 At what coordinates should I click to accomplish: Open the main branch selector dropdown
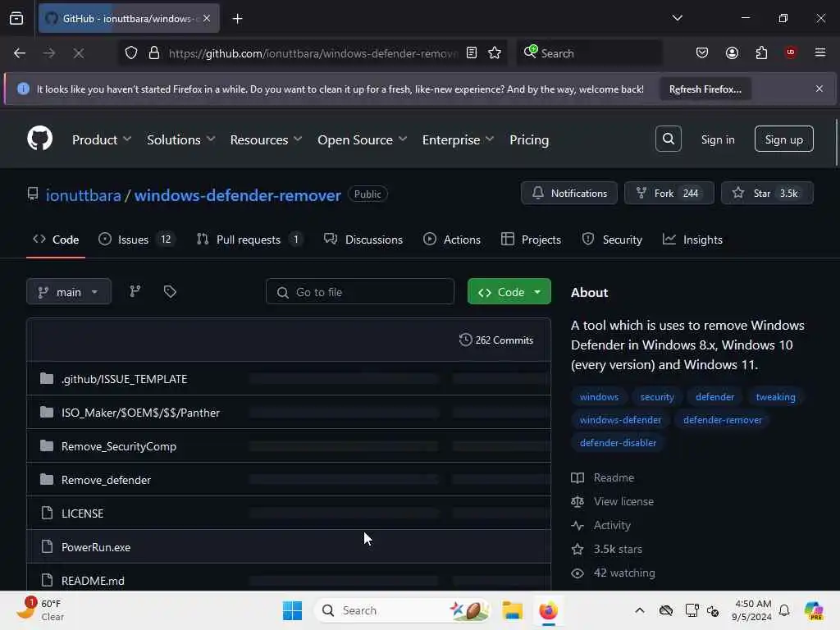click(69, 291)
